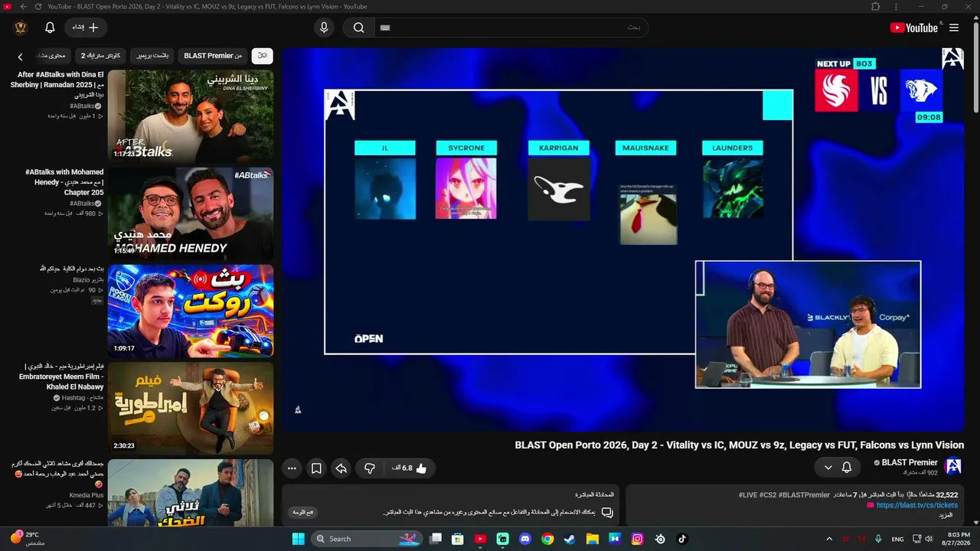Open the BLAST Premier channel avatar
Image resolution: width=980 pixels, height=551 pixels.
953,467
